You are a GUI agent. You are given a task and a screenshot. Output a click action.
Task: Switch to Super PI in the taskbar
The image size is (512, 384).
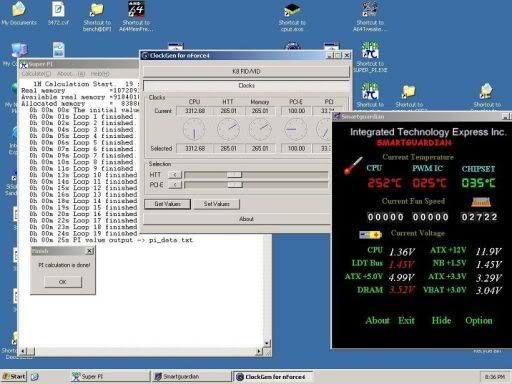111,377
